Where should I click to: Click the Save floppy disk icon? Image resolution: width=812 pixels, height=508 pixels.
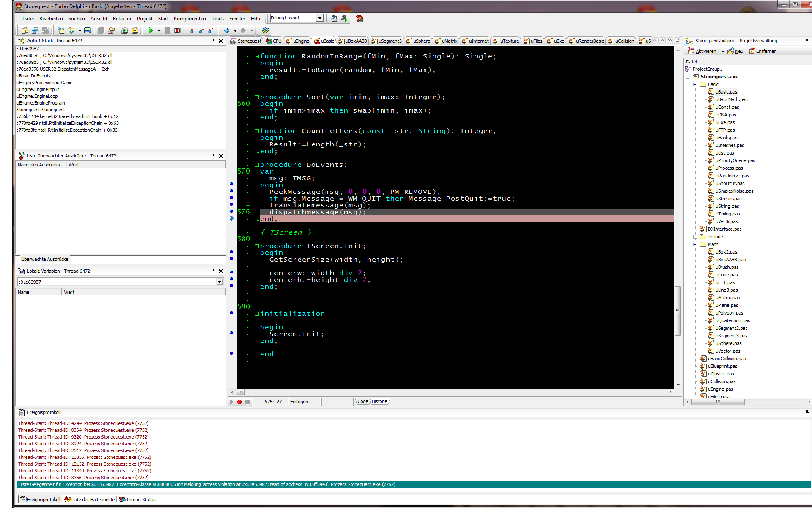[88, 30]
